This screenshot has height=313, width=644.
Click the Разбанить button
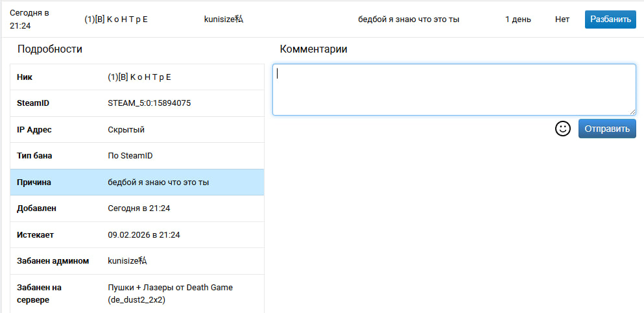[x=610, y=19]
